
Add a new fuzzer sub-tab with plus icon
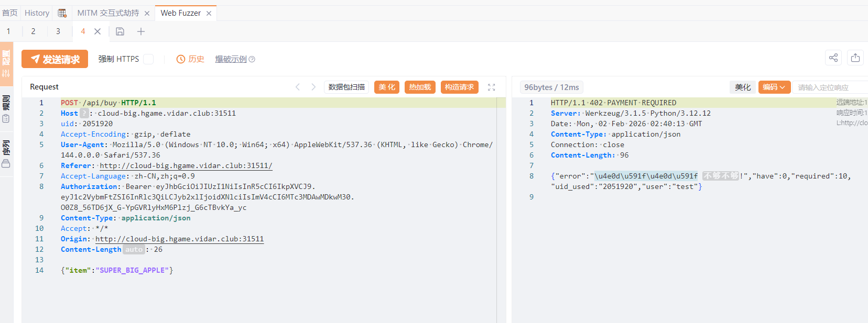pyautogui.click(x=141, y=31)
